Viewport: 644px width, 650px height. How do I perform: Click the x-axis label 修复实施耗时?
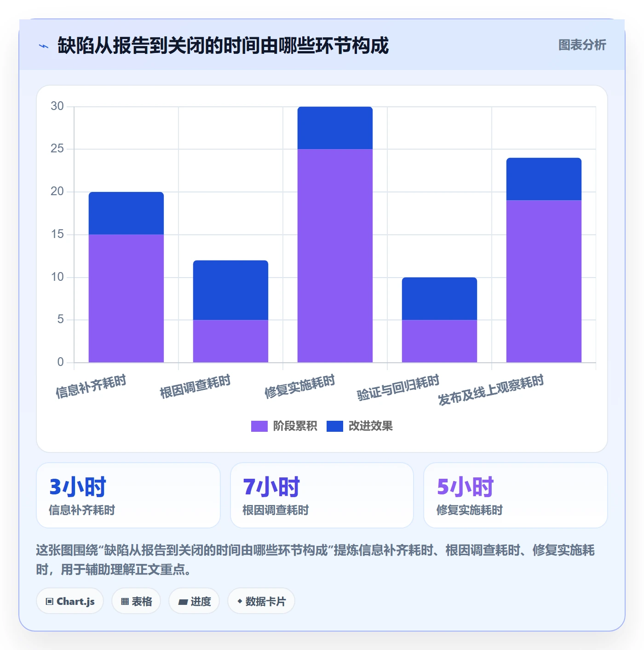click(299, 387)
